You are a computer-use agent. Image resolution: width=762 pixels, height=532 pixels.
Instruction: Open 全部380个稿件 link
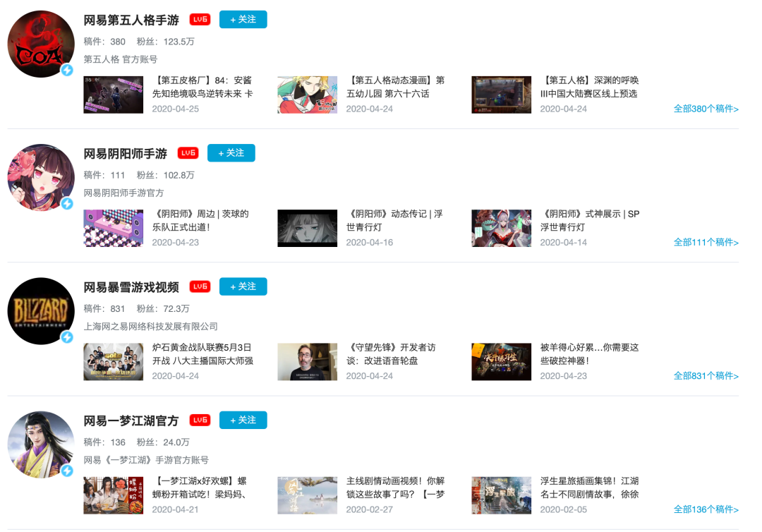click(706, 109)
